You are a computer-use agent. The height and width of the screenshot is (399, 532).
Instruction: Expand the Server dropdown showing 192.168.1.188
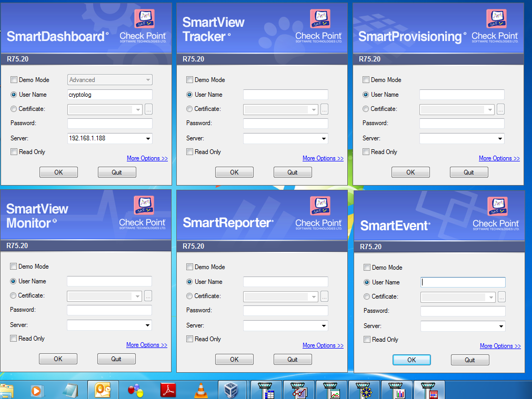[x=148, y=138]
